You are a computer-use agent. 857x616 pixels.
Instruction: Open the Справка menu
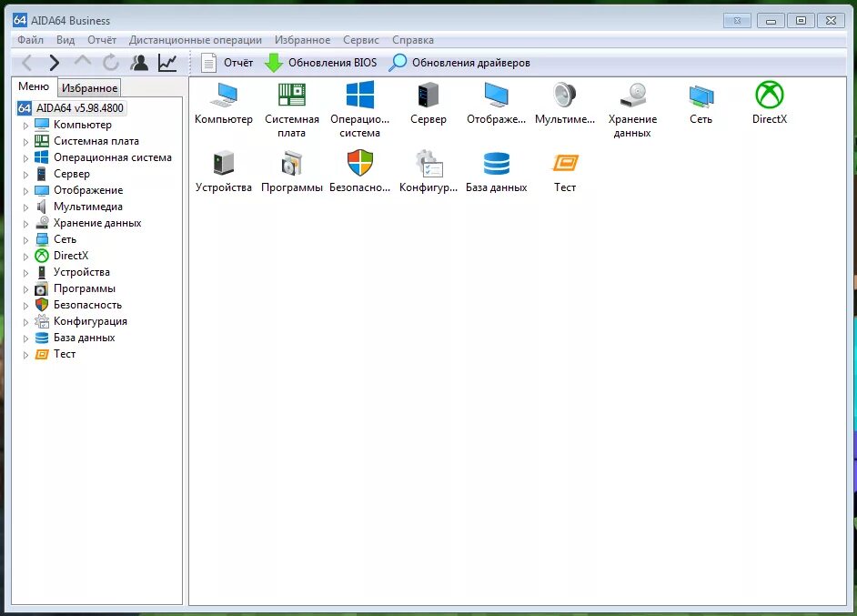click(413, 40)
